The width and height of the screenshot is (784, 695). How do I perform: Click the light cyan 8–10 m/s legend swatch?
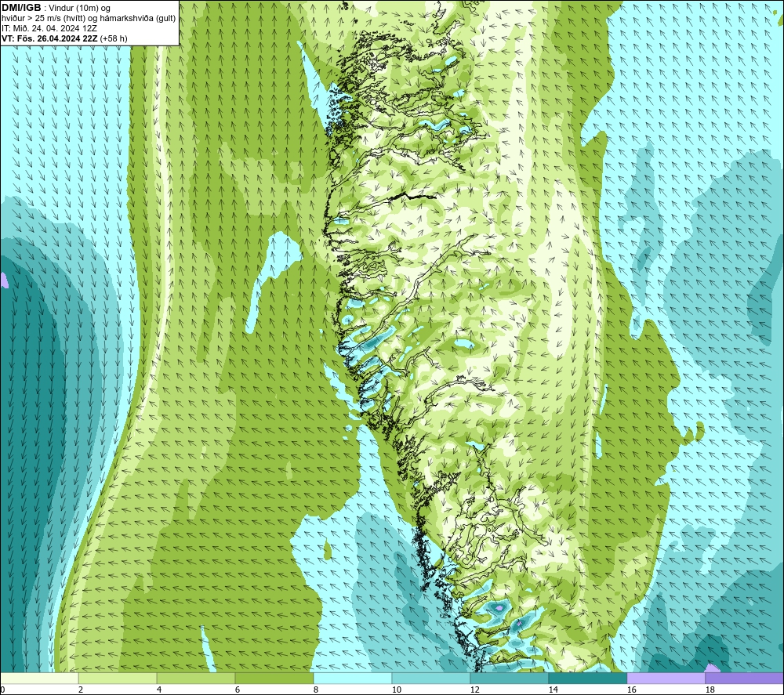[353, 678]
